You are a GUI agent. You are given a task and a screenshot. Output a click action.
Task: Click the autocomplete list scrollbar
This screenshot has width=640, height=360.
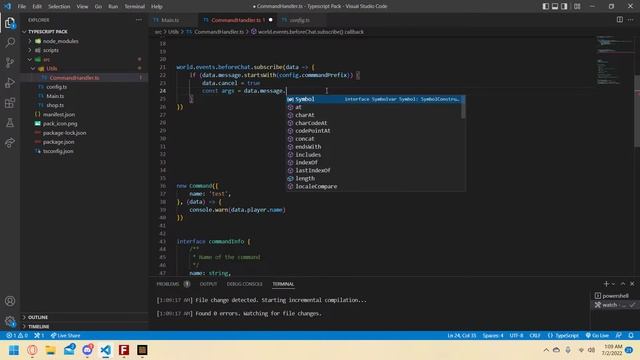(463, 107)
